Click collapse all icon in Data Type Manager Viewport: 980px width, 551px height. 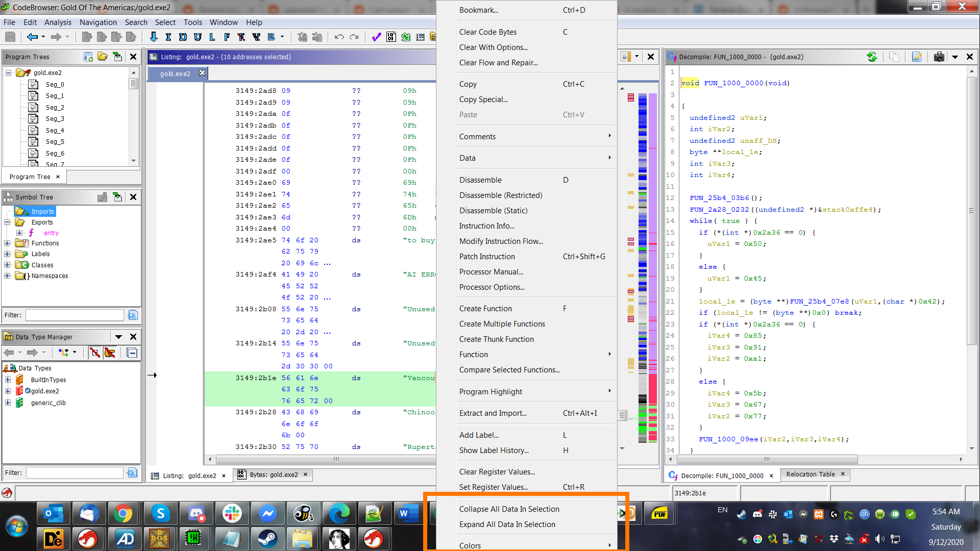pos(132,353)
